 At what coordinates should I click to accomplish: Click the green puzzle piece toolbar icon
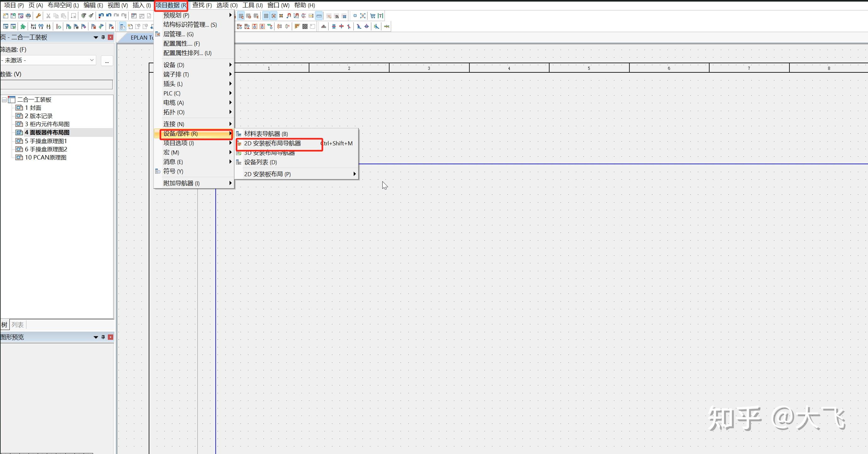click(x=23, y=27)
